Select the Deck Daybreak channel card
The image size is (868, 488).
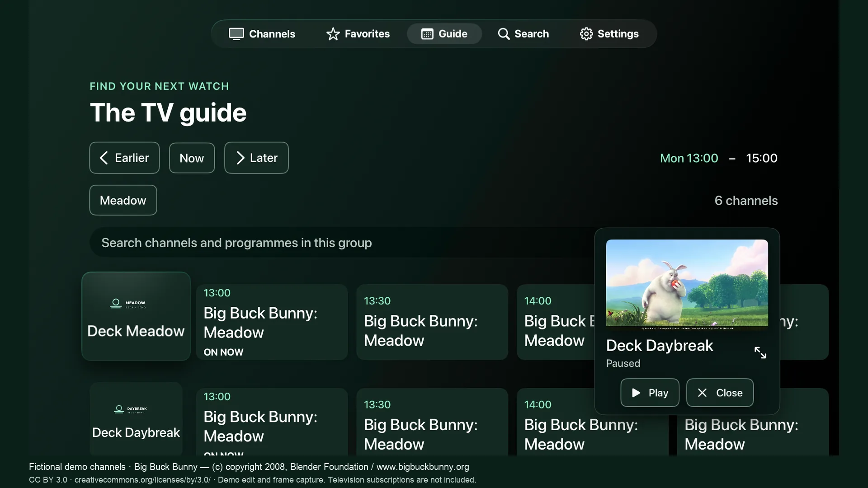click(x=136, y=419)
